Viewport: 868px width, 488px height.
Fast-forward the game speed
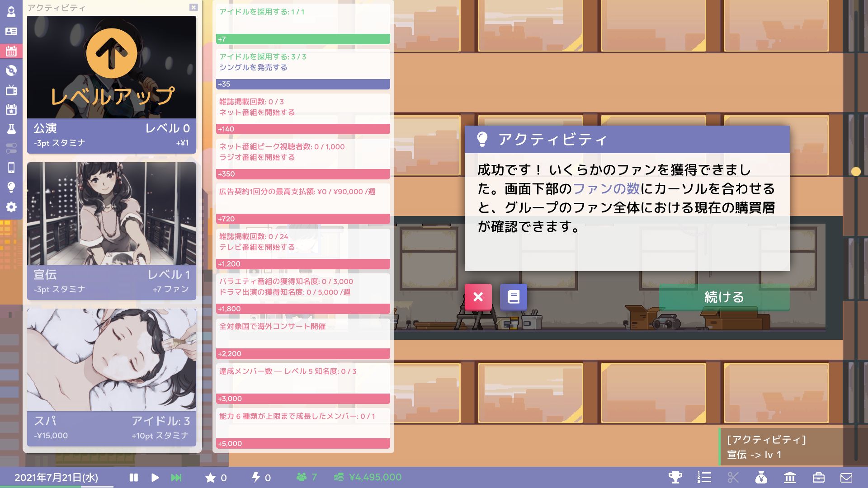pyautogui.click(x=176, y=477)
